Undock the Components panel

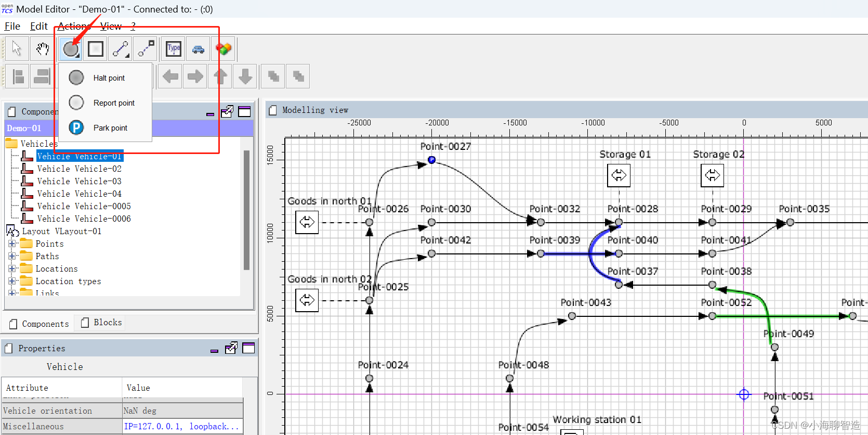click(x=227, y=111)
